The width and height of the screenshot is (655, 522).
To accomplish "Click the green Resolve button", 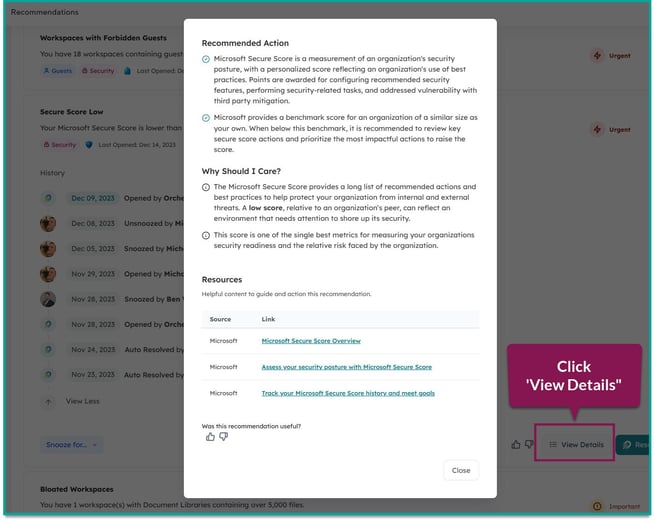I will click(x=633, y=444).
